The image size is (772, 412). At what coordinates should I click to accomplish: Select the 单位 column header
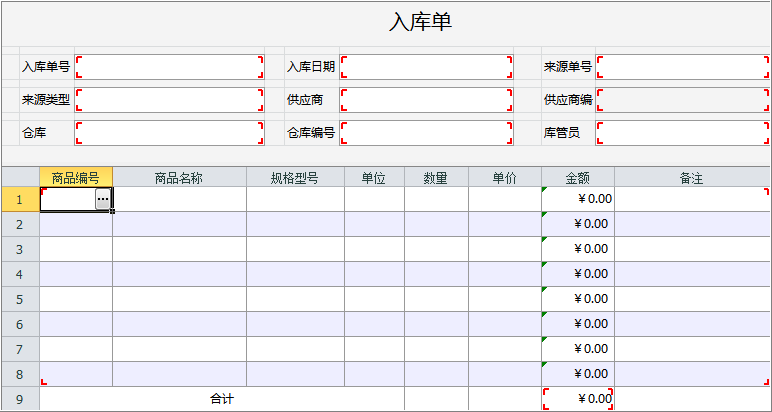click(374, 177)
